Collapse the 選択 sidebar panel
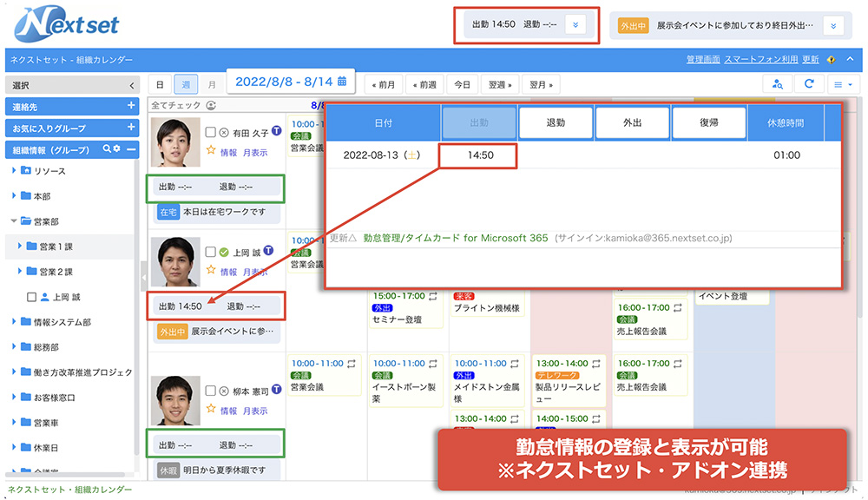The width and height of the screenshot is (868, 500). (x=131, y=85)
